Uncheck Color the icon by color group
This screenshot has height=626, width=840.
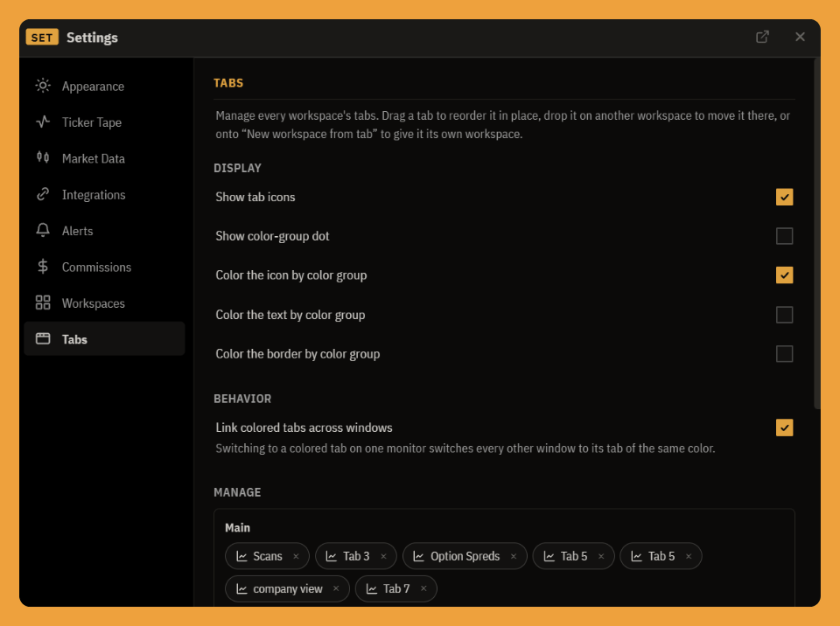(784, 275)
